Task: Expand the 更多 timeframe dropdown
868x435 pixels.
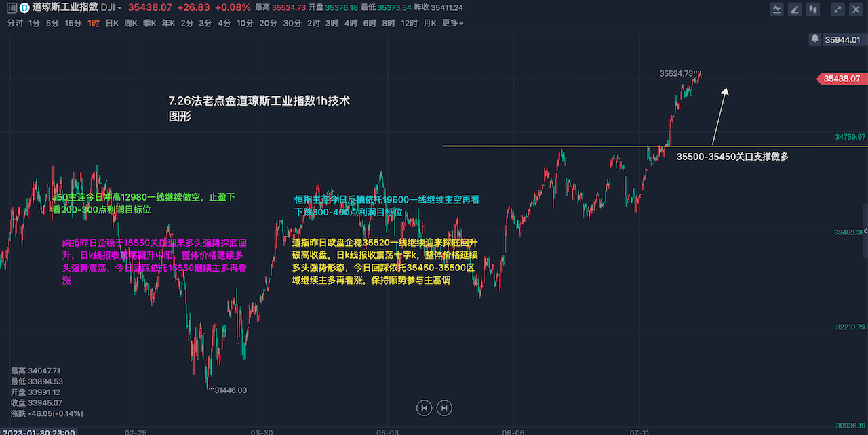Action: tap(452, 23)
